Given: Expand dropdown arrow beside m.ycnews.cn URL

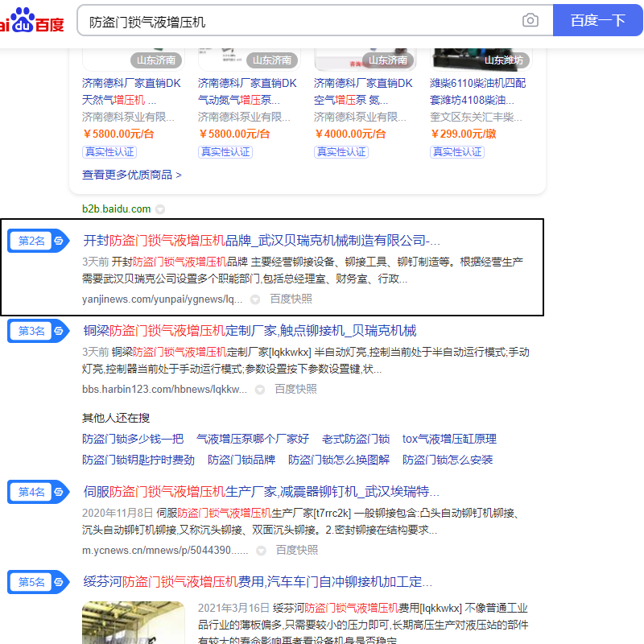Looking at the screenshot, I should click(x=261, y=551).
